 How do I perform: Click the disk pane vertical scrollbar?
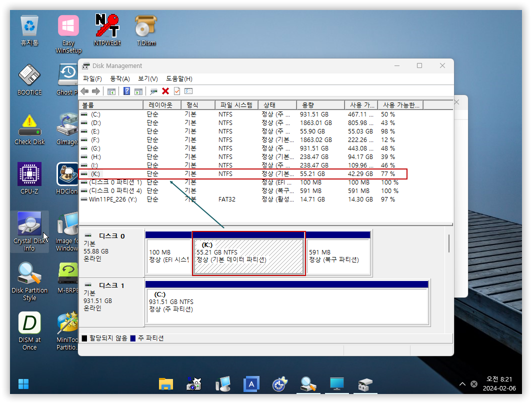tap(449, 243)
